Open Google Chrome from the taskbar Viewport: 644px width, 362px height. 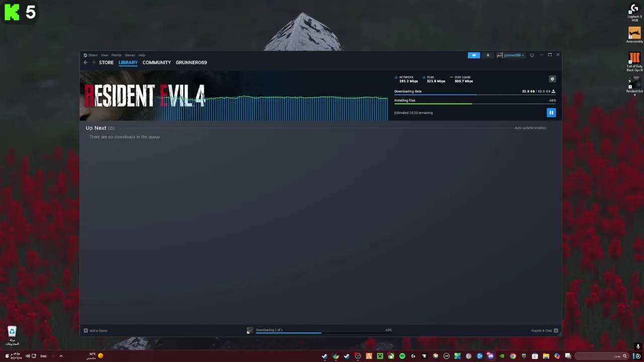[x=513, y=356]
